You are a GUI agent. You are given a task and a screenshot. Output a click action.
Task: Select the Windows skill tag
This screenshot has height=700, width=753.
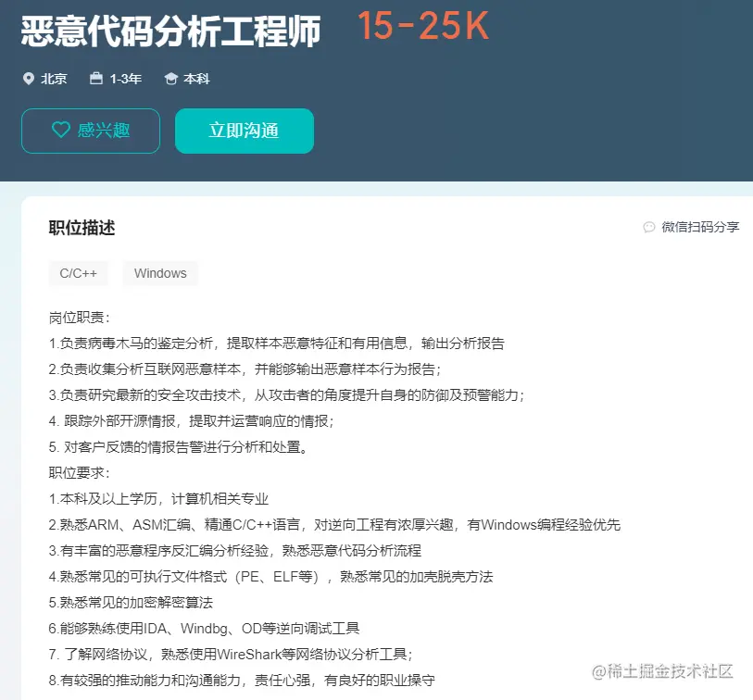160,273
